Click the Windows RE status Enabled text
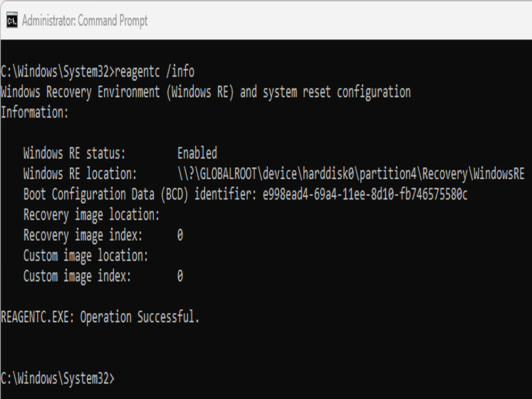Viewport: 532px width, 399px height. point(197,154)
